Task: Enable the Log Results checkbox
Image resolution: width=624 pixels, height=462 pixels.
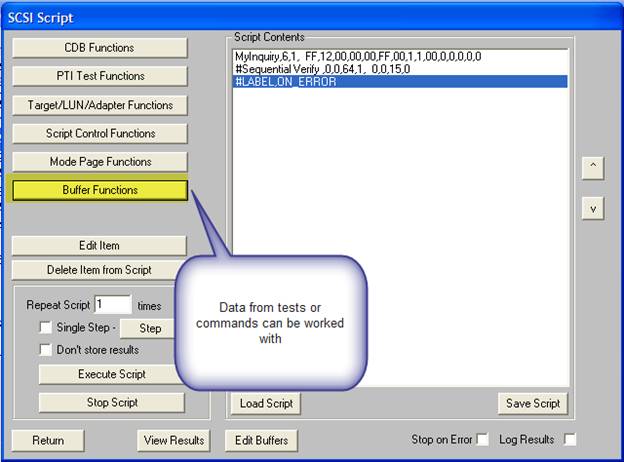Action: [570, 440]
